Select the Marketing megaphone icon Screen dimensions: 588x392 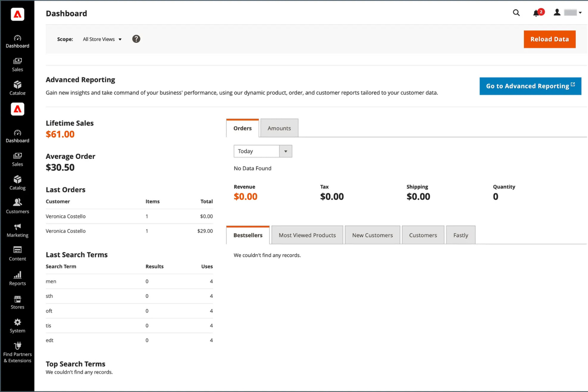point(17,230)
